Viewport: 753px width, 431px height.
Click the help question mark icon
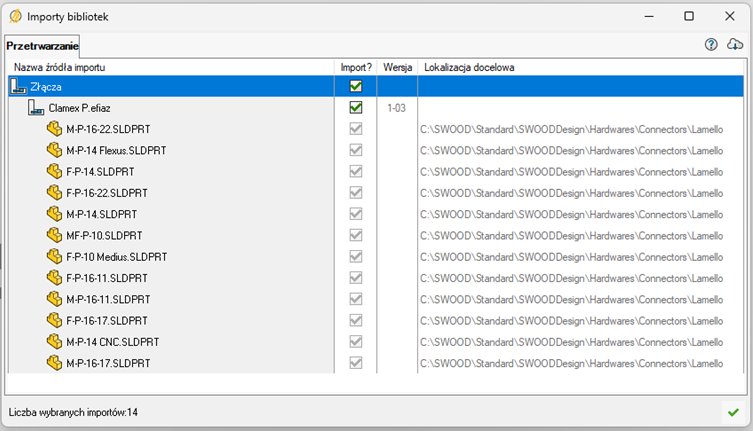pos(711,45)
